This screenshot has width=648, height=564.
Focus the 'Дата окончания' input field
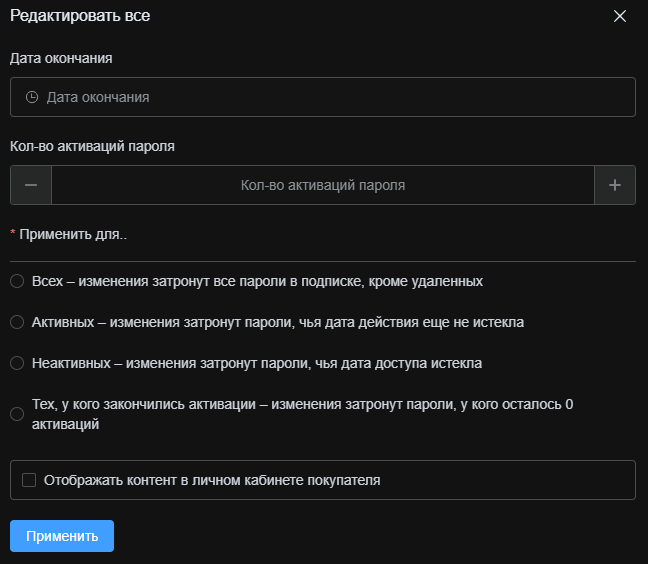[x=323, y=97]
